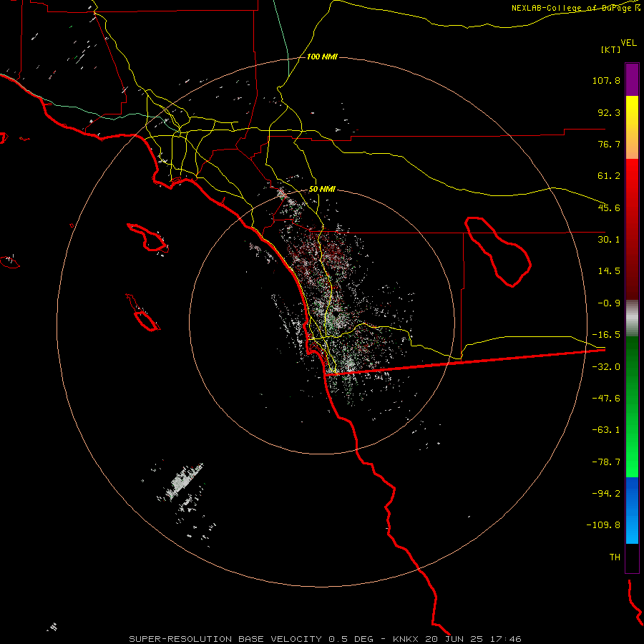The image size is (644, 644).
Task: Click the 50 NMI range ring label
Action: (x=322, y=190)
